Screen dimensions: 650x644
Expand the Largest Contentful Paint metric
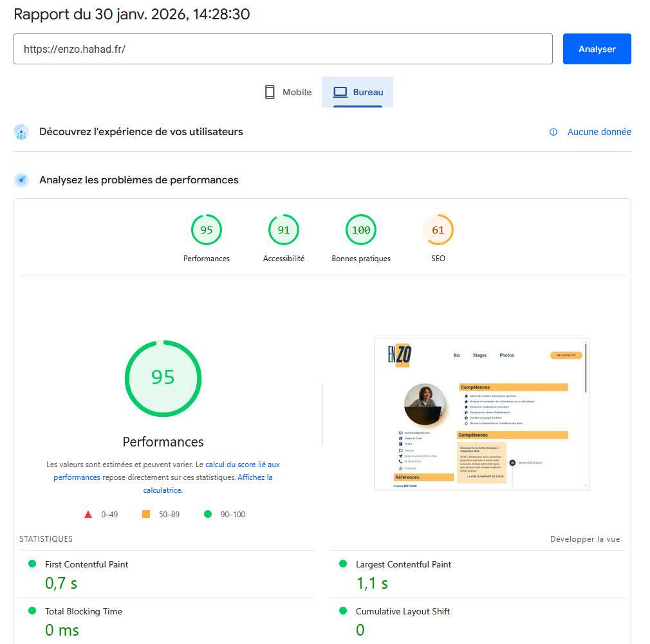(404, 564)
